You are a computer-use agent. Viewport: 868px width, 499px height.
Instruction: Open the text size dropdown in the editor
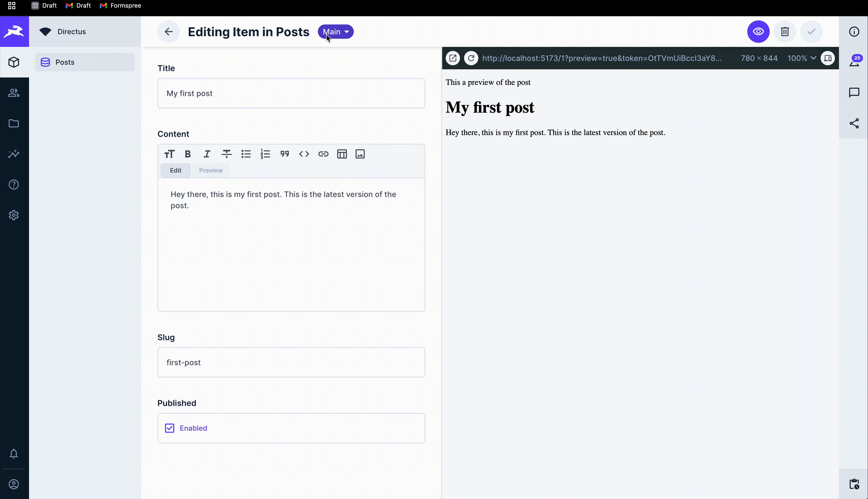point(169,154)
